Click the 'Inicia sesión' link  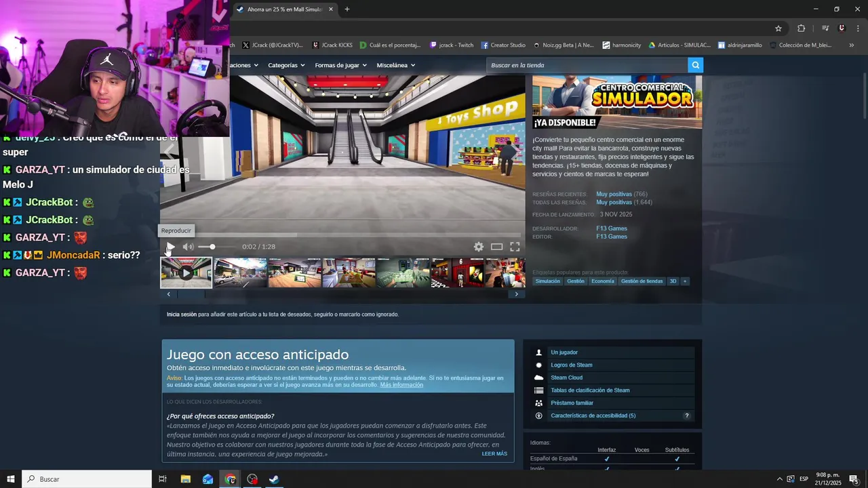click(x=182, y=314)
